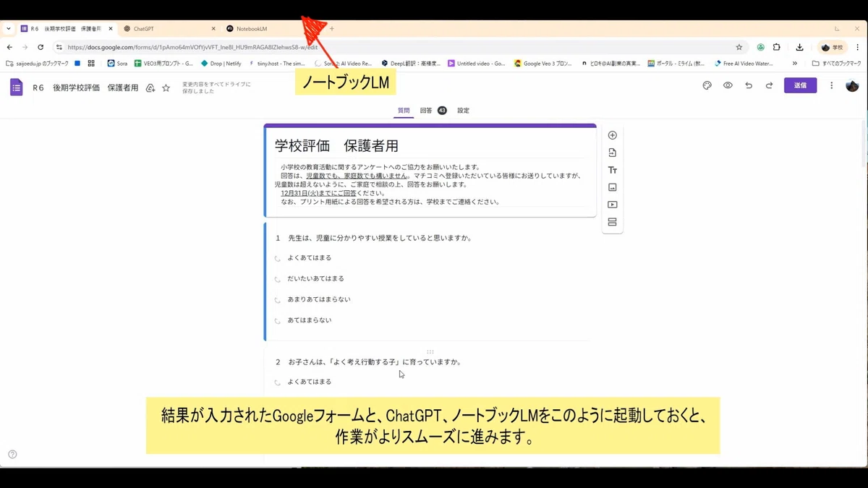868x488 pixels.
Task: Click question 2 text よく考え行動する子
Action: click(x=368, y=361)
